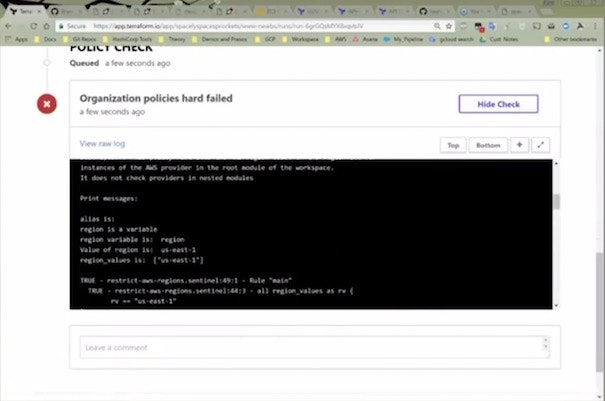Viewport: 605px width, 401px height.
Task: Open the Docs bookmark folder
Action: [x=46, y=39]
